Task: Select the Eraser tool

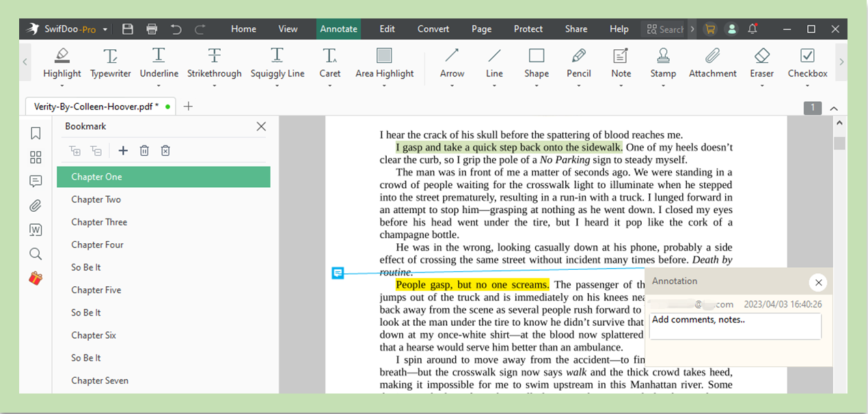Action: (x=762, y=63)
